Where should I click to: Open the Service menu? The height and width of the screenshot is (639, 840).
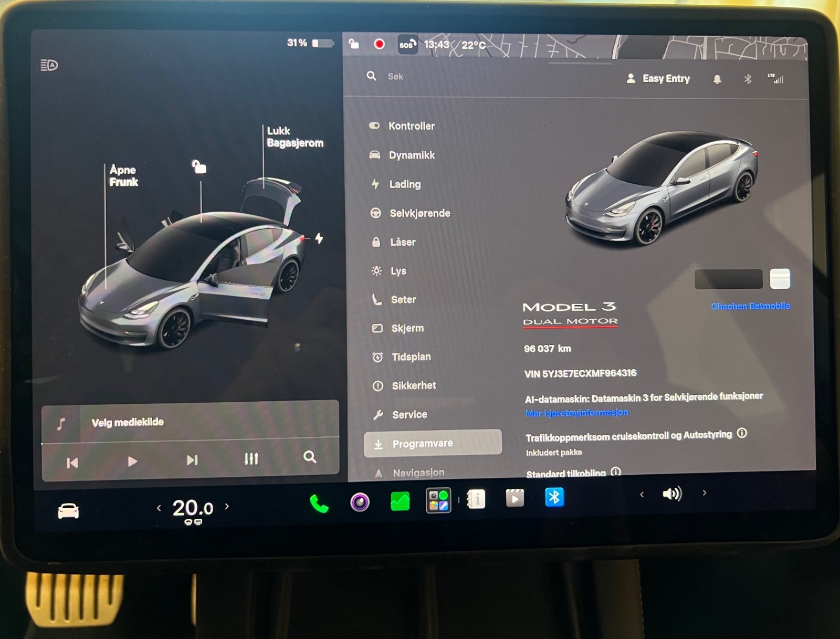point(400,414)
